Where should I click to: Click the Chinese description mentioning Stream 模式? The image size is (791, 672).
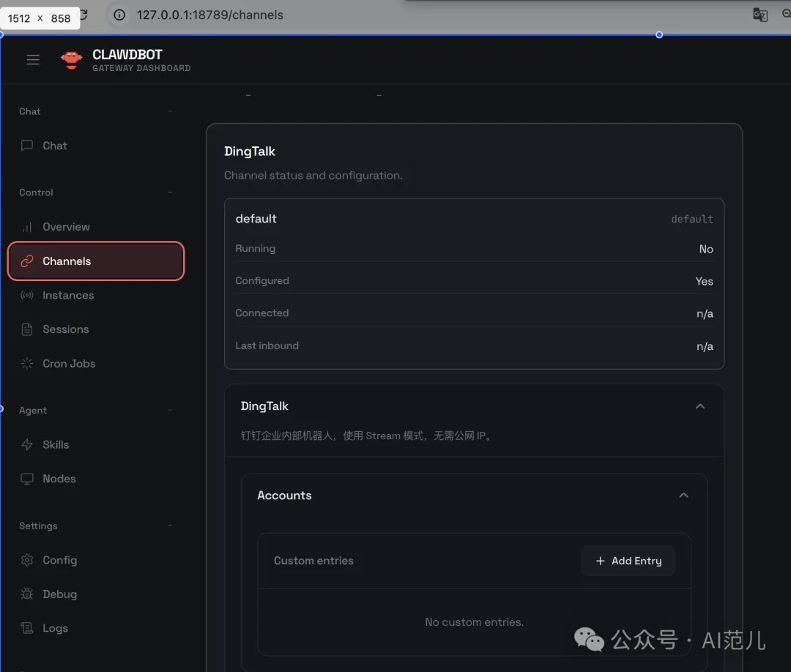[x=366, y=436]
